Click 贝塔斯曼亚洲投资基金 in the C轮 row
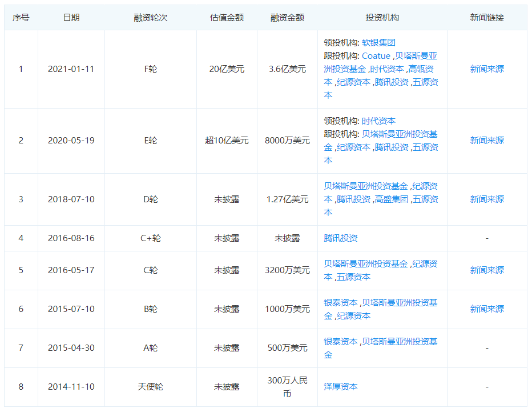 (x=365, y=264)
